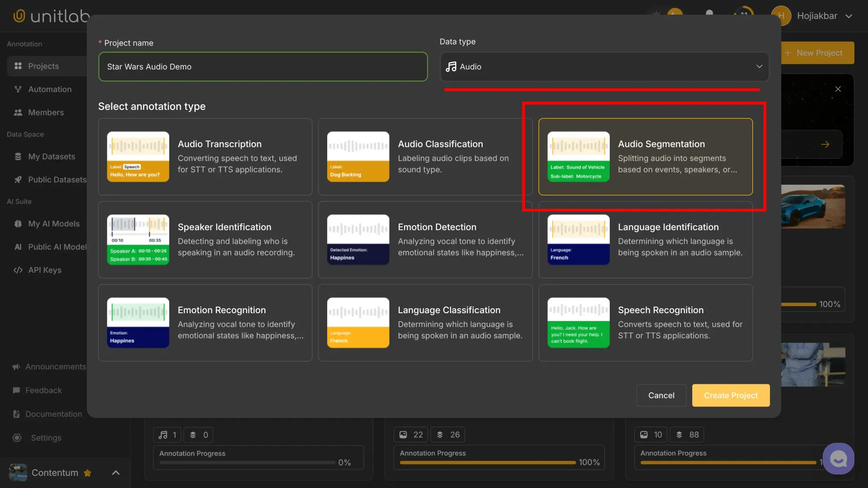The height and width of the screenshot is (488, 868).
Task: Open My AI Models
Action: (18, 223)
